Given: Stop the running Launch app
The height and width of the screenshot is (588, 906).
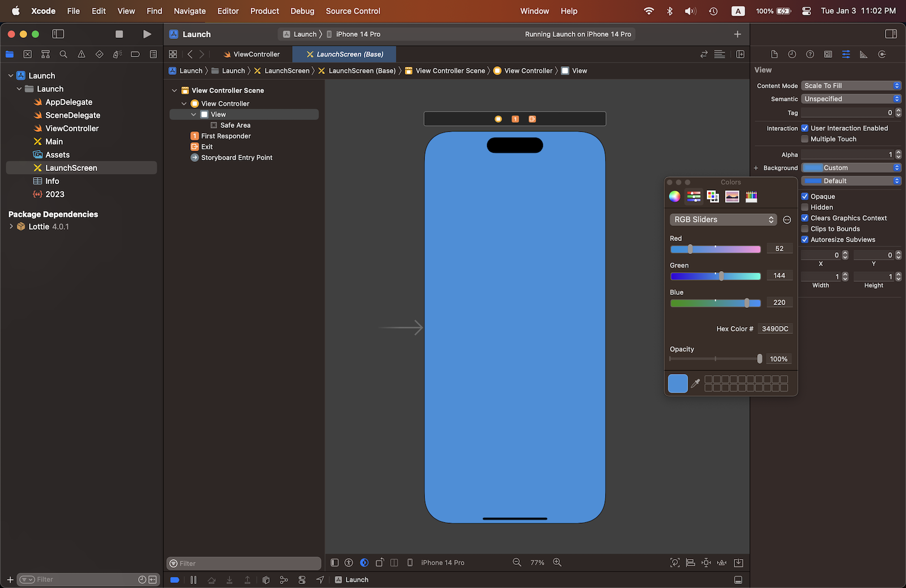Looking at the screenshot, I should coord(119,34).
